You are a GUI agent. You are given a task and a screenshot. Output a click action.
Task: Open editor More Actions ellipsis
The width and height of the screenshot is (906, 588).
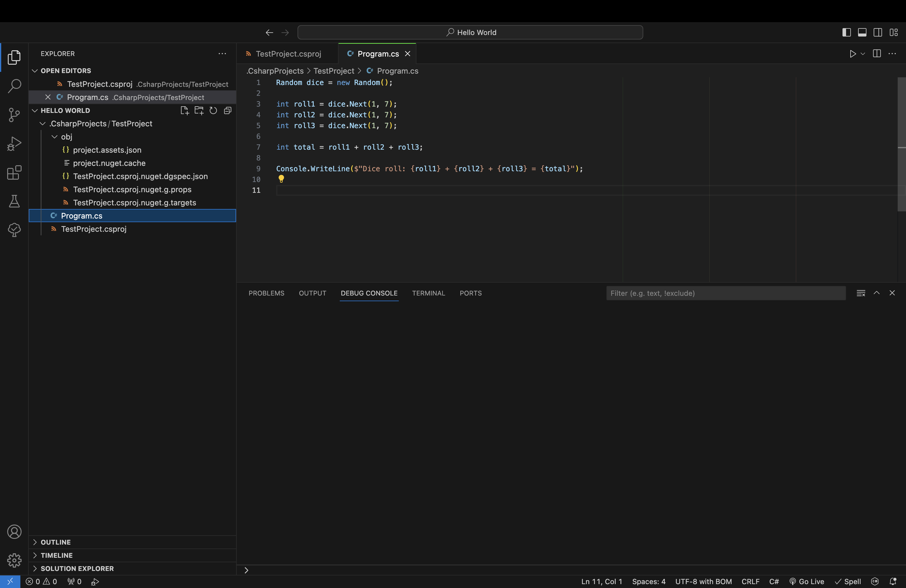point(892,54)
